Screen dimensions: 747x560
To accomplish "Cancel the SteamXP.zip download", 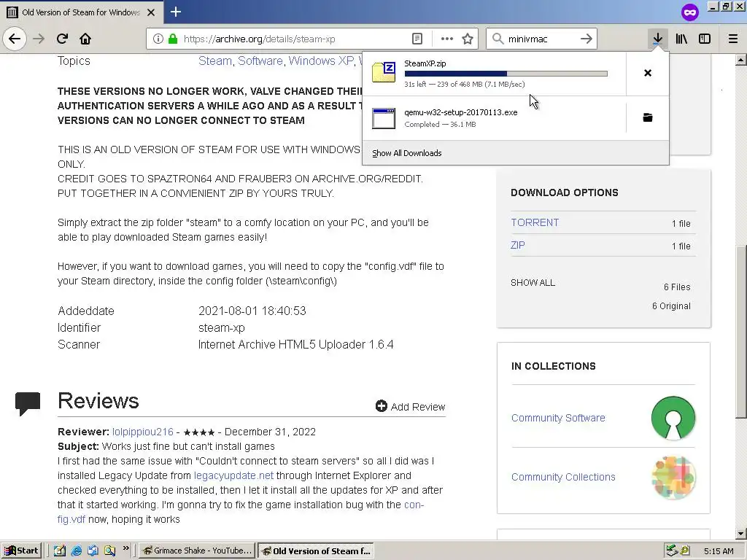I will tap(648, 73).
